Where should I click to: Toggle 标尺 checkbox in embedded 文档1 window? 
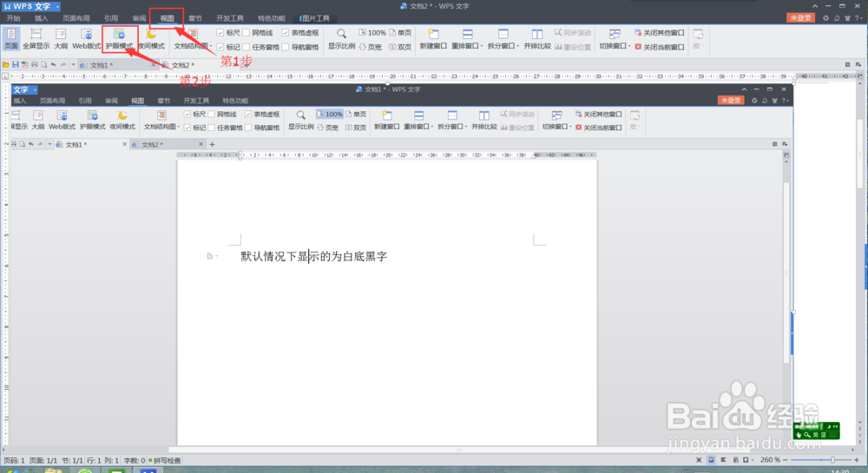click(187, 114)
